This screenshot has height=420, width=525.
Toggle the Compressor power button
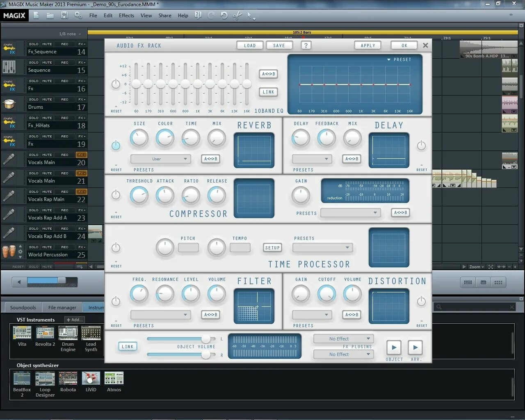pos(116,194)
